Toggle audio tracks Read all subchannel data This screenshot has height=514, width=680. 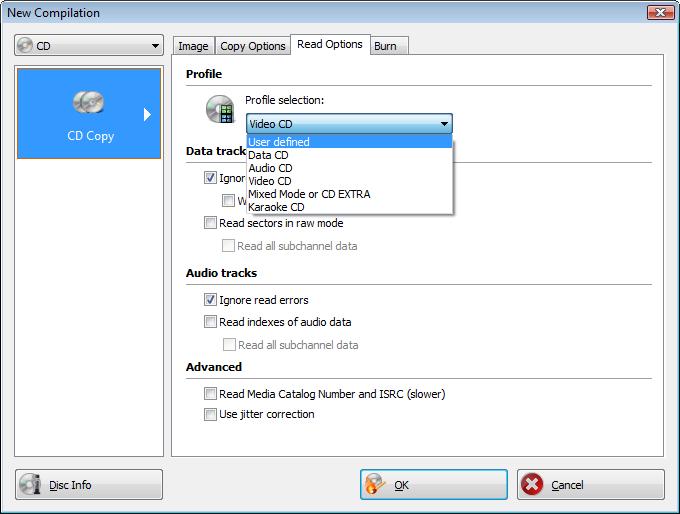click(x=229, y=345)
